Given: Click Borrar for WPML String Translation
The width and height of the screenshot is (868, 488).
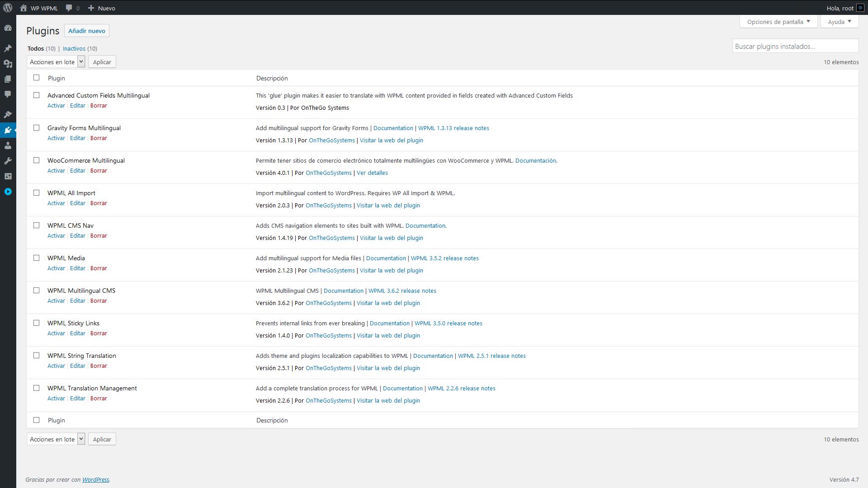Looking at the screenshot, I should coord(99,366).
